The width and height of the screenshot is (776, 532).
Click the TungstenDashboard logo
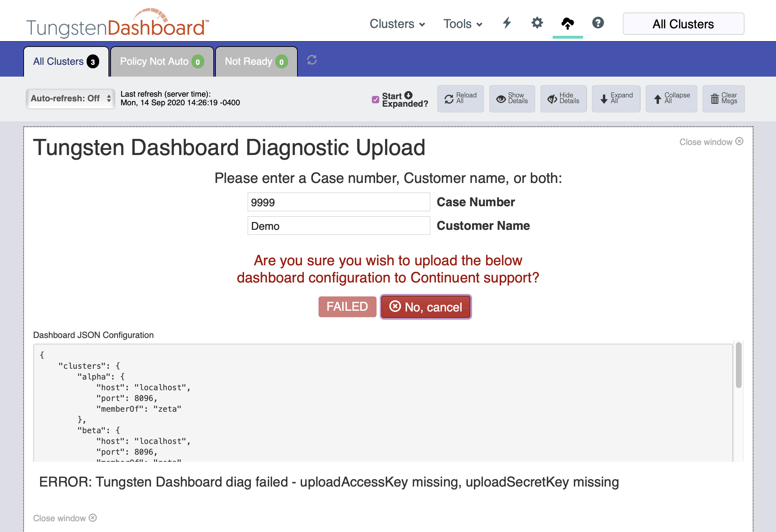(118, 23)
